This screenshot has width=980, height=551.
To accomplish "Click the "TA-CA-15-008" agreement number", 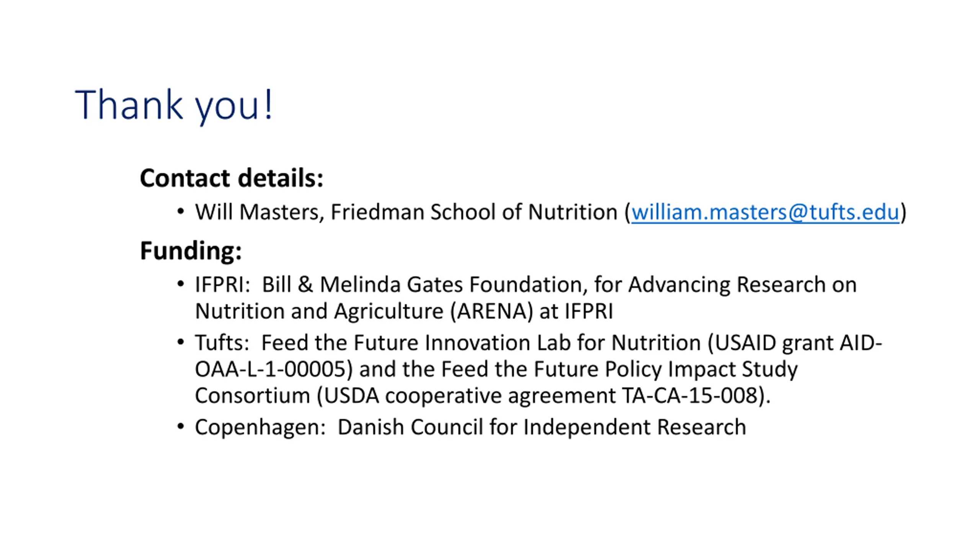I will click(690, 396).
